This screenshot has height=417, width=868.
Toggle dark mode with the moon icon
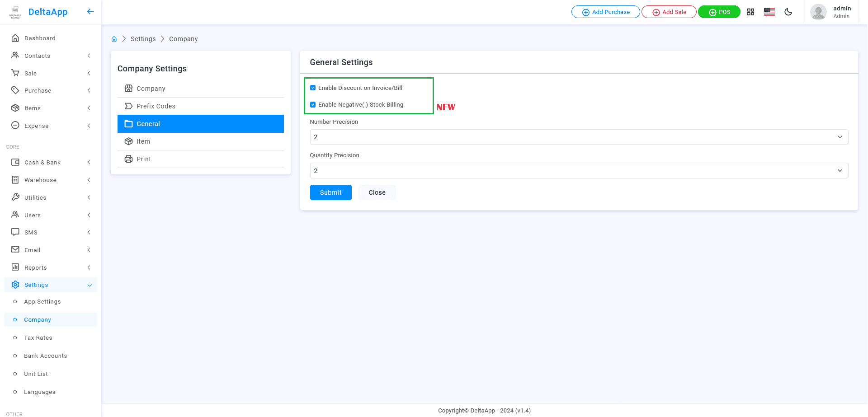tap(788, 12)
